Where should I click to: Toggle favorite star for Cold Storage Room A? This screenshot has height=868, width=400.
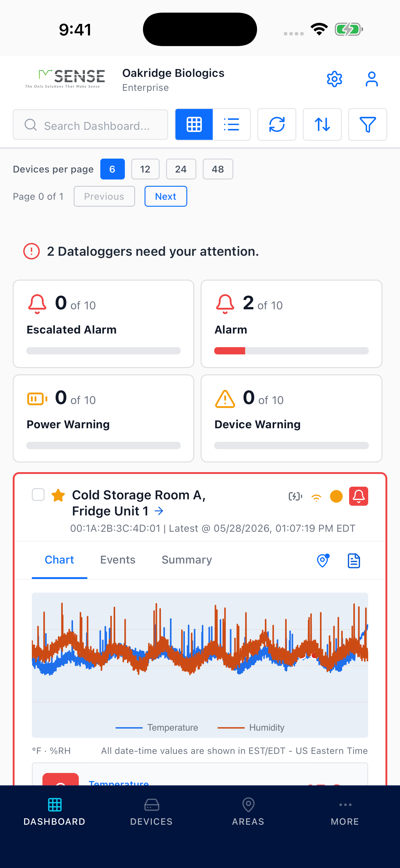58,495
